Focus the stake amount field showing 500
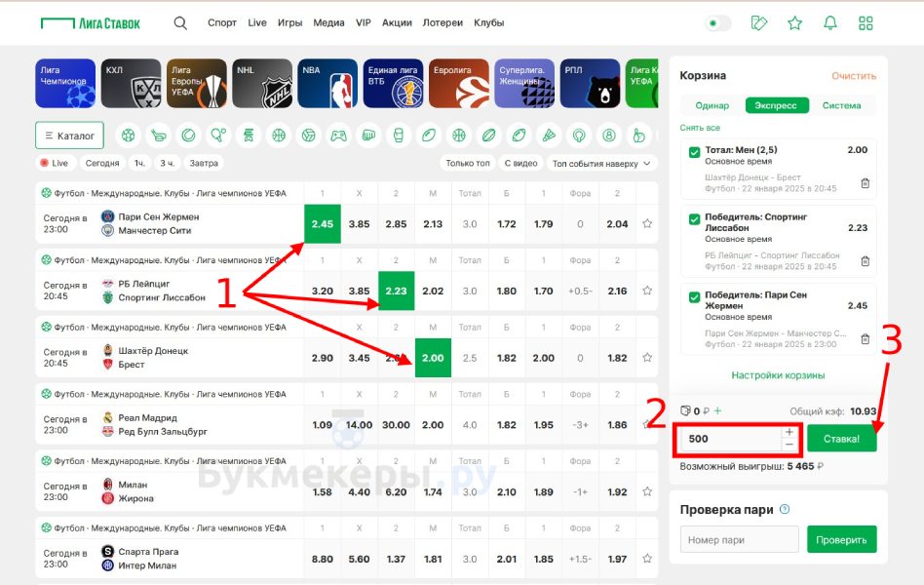This screenshot has height=585, width=924. pyautogui.click(x=731, y=439)
